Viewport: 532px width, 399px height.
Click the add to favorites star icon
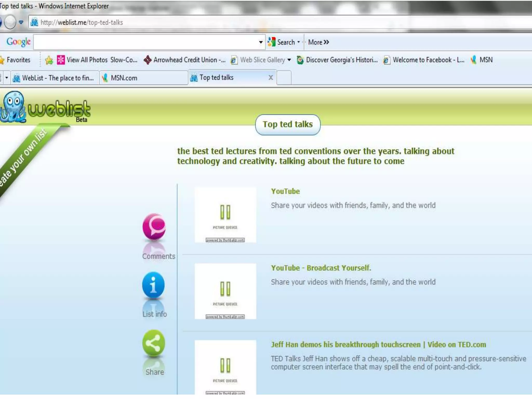(49, 60)
